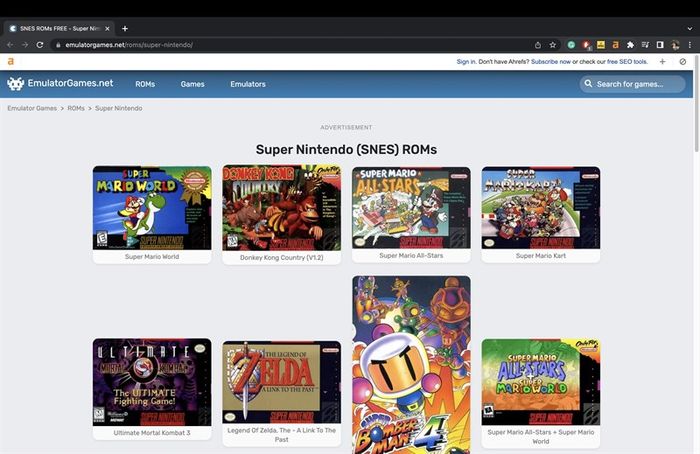700x454 pixels.
Task: Click 'Super Mario World' title text
Action: [x=152, y=257]
